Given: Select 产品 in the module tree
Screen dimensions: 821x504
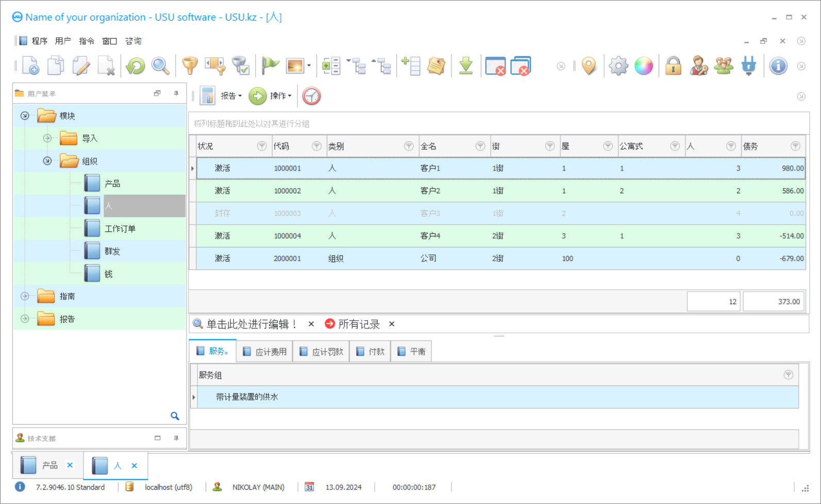Looking at the screenshot, I should pos(112,183).
